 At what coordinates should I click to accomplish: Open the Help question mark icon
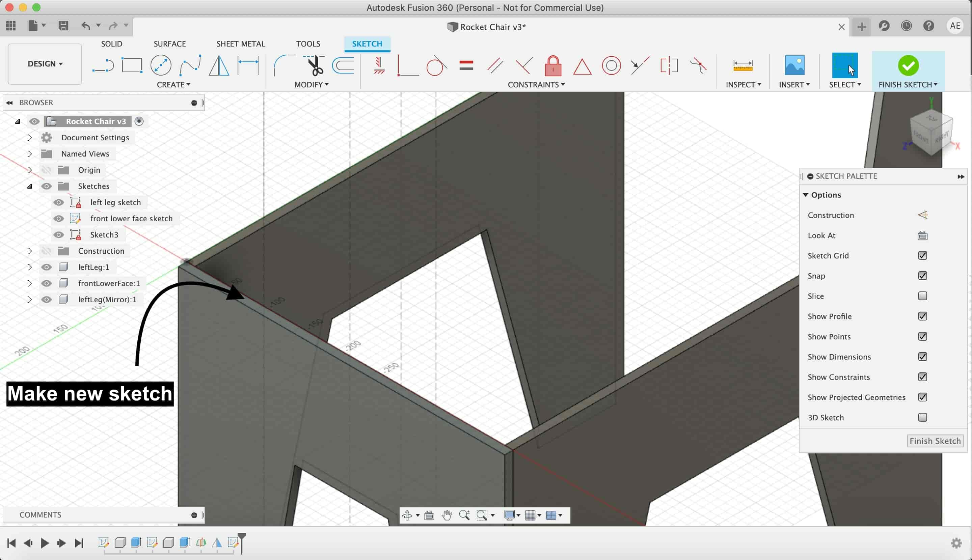pos(928,26)
